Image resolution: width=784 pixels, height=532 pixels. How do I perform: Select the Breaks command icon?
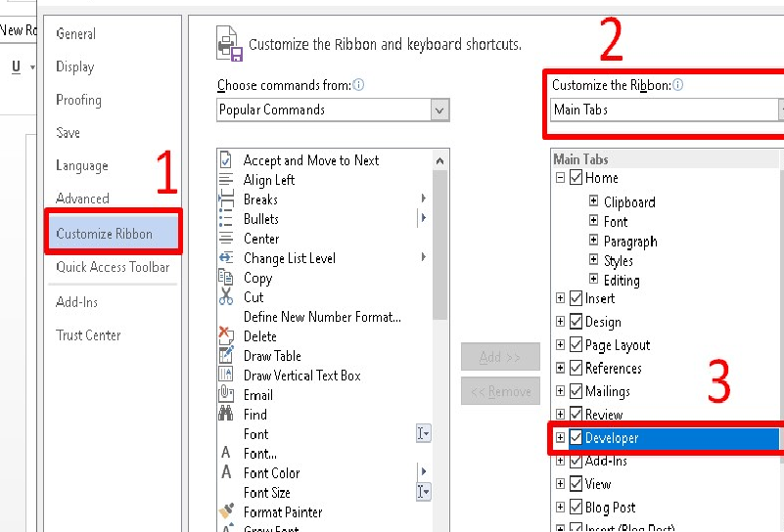point(226,199)
